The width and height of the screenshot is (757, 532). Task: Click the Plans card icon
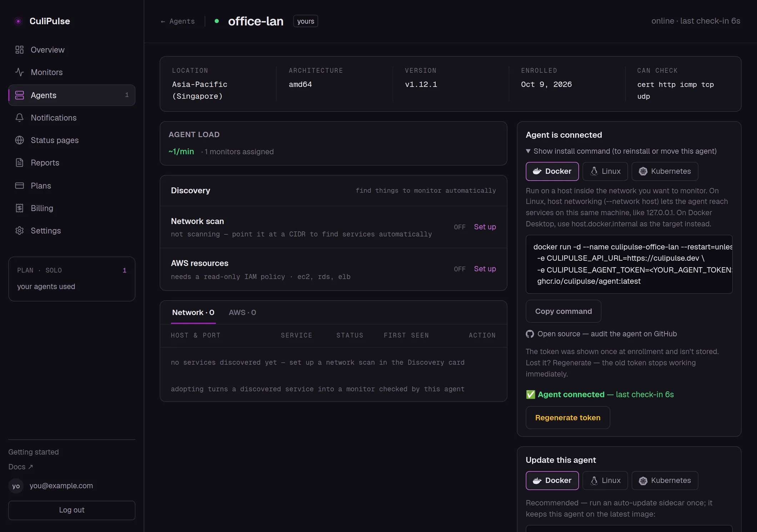20,186
